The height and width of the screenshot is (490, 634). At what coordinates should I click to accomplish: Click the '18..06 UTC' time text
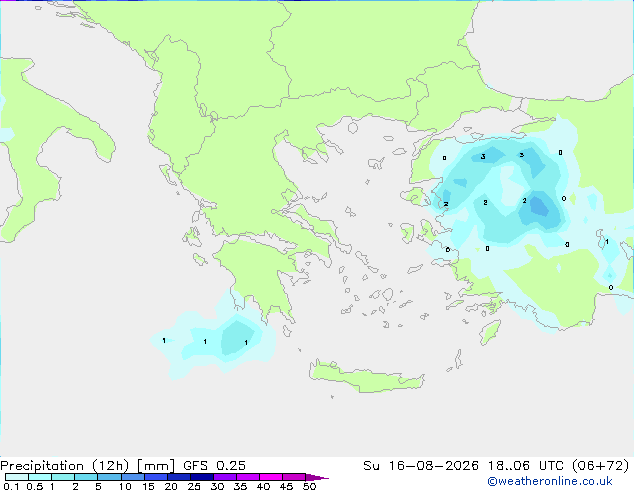coord(526,466)
